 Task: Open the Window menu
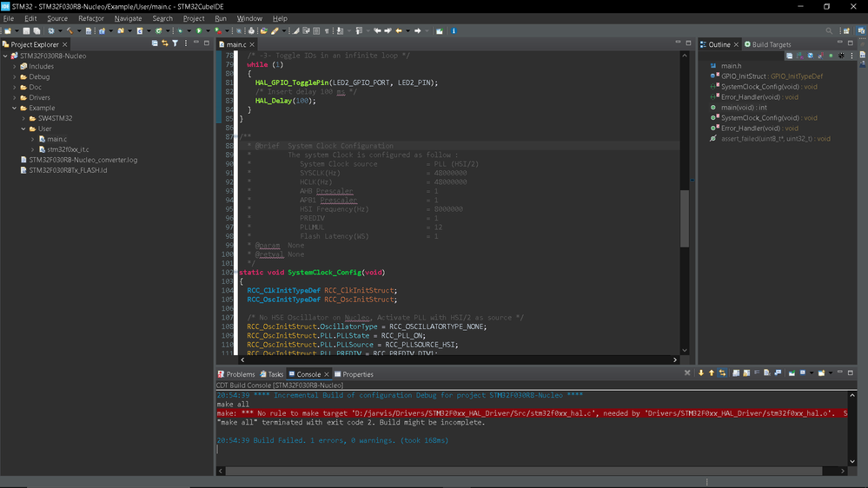(x=249, y=18)
